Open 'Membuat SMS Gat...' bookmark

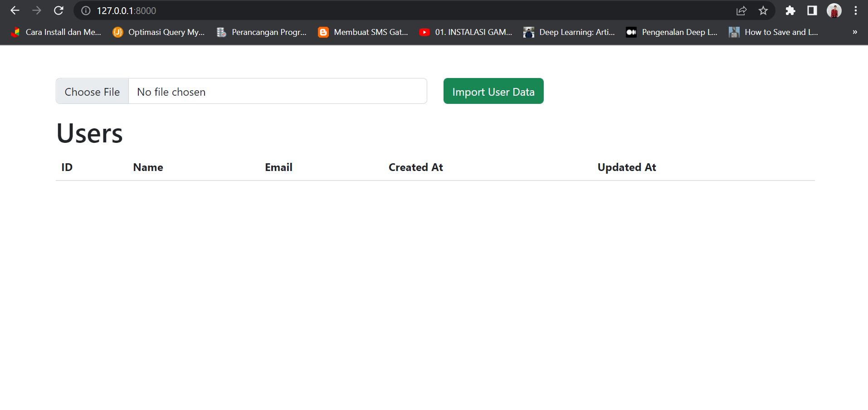click(363, 32)
